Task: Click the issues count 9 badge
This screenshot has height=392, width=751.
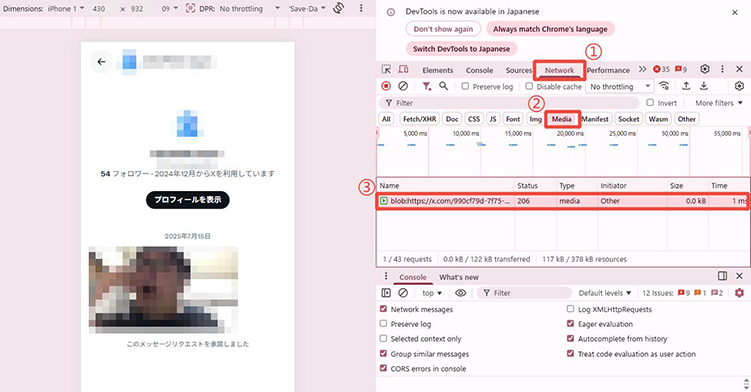Action: 681,69
